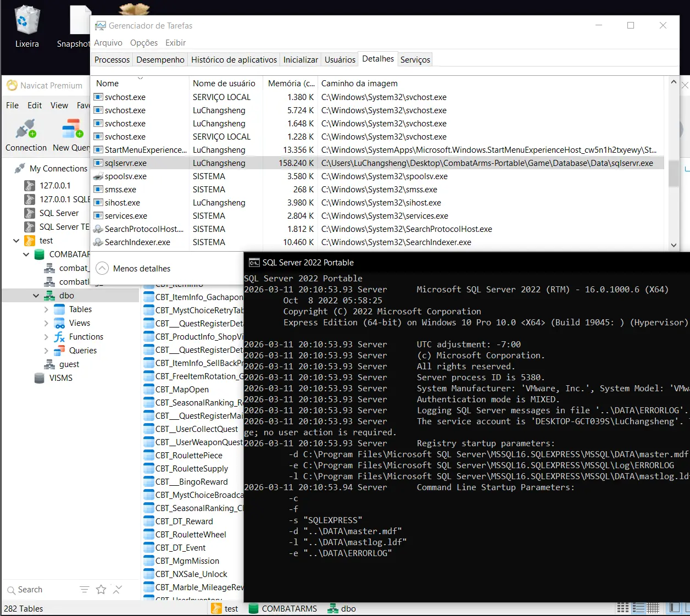Screen dimensions: 690x616
Task: Click the My Connections group icon
Action: 20,168
